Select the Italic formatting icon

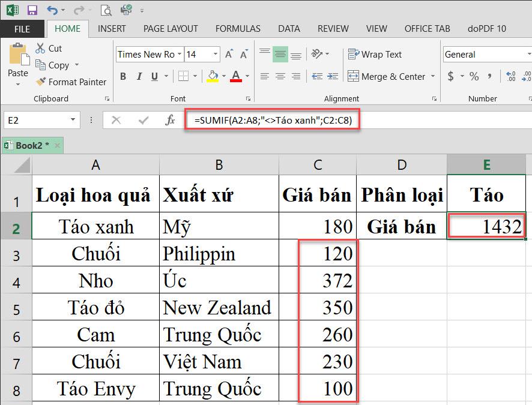click(x=139, y=76)
